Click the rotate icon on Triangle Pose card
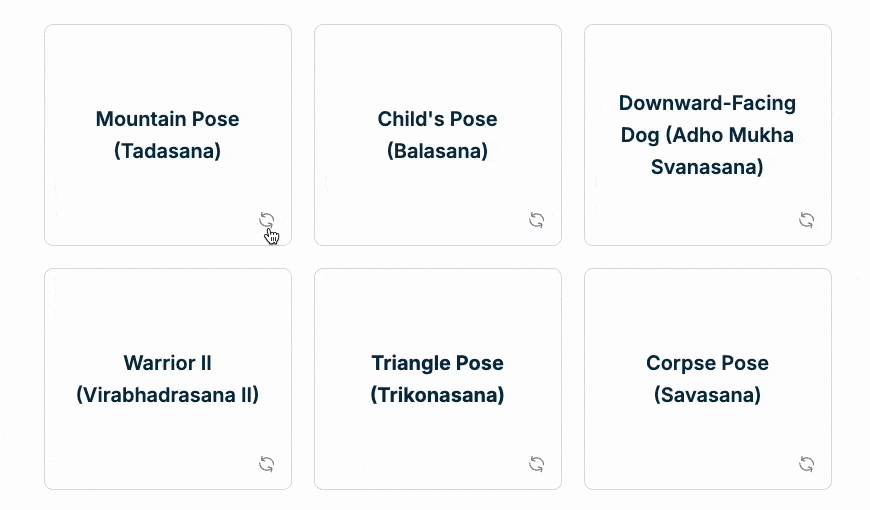The width and height of the screenshot is (870, 510). (537, 464)
